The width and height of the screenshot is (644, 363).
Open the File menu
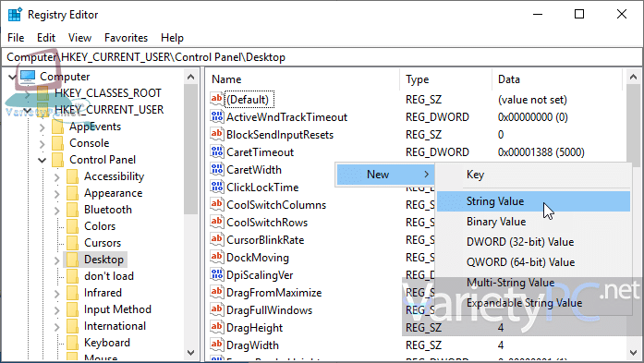(x=16, y=38)
